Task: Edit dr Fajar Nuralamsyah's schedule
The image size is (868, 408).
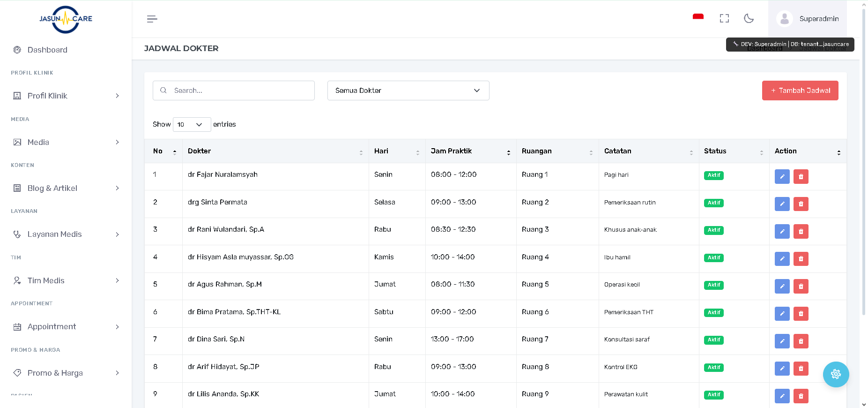Action: 782,177
